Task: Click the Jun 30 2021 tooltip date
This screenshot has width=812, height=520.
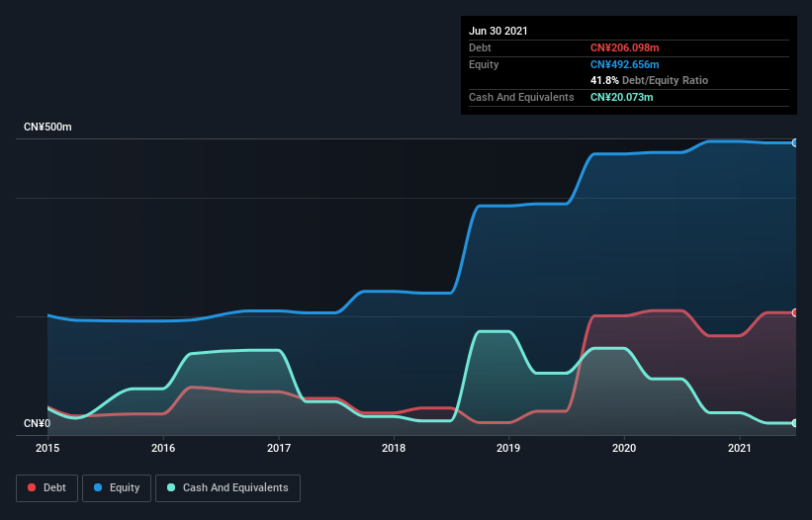Action: (x=498, y=31)
